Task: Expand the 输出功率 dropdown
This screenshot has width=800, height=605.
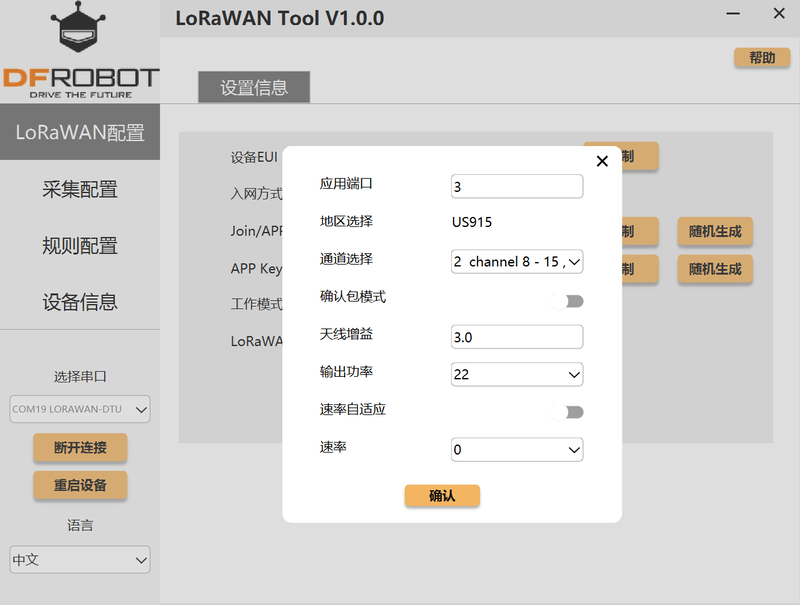Action: point(517,375)
